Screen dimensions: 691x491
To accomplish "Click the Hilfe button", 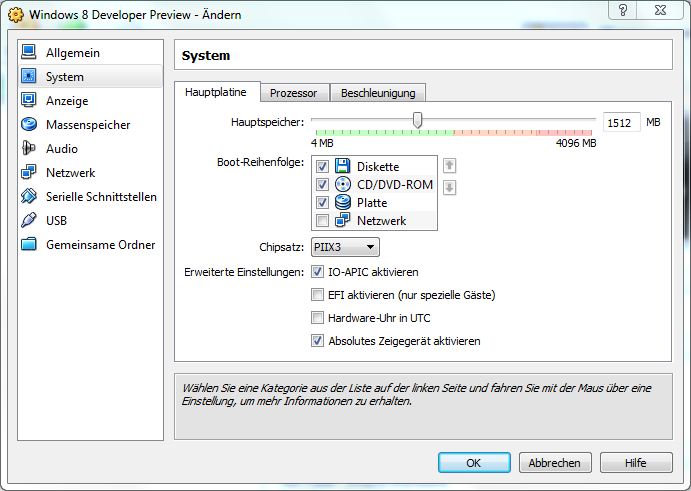I will 636,463.
